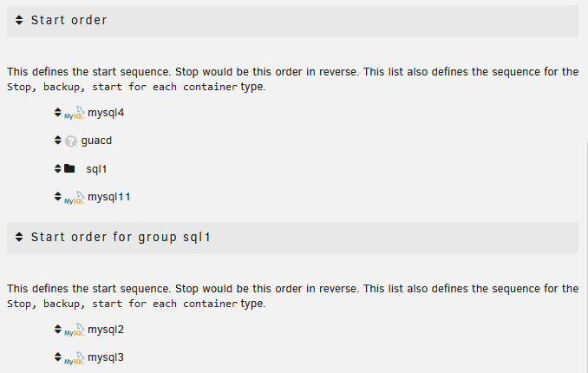The image size is (588, 373).
Task: Click the MySQL icon next to mysql3
Action: (x=75, y=358)
